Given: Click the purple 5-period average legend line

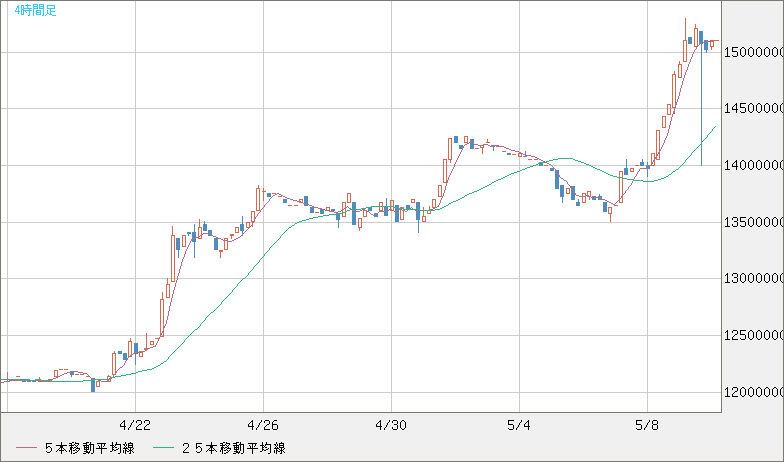Looking at the screenshot, I should tap(26, 448).
